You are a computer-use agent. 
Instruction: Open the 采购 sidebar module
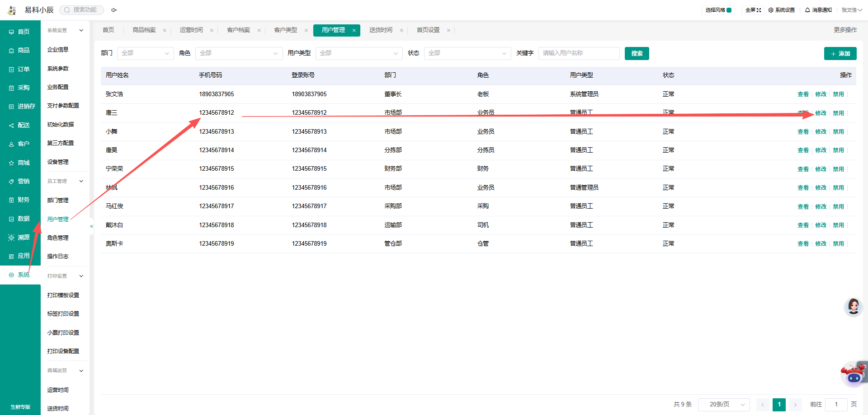(20, 88)
